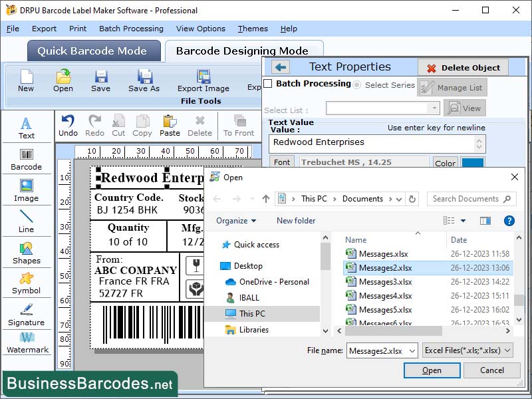Use the Paste icon
The width and height of the screenshot is (532, 399).
point(170,124)
